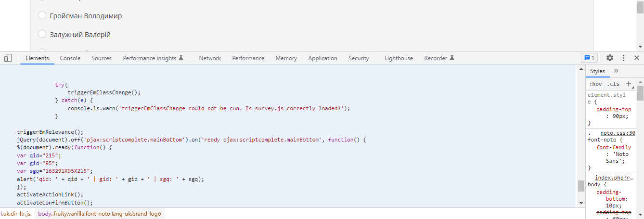The width and height of the screenshot is (644, 219).
Task: Open the Lighthouse tab
Action: click(x=399, y=58)
